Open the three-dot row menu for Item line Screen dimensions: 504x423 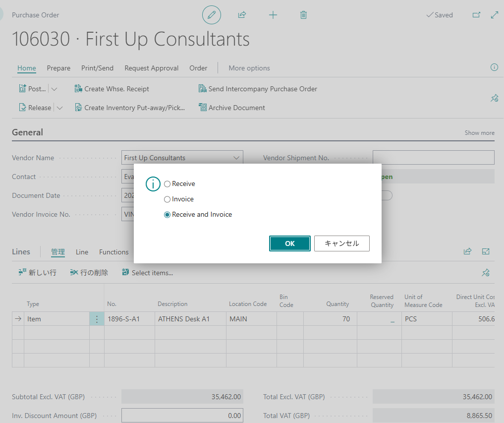[x=97, y=319]
